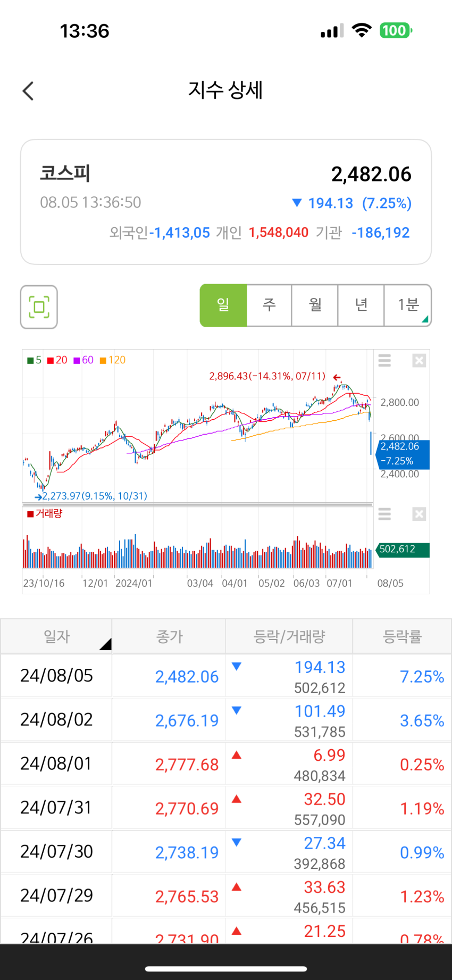Open volume chart settings hamburger icon
452x980 pixels.
(384, 514)
